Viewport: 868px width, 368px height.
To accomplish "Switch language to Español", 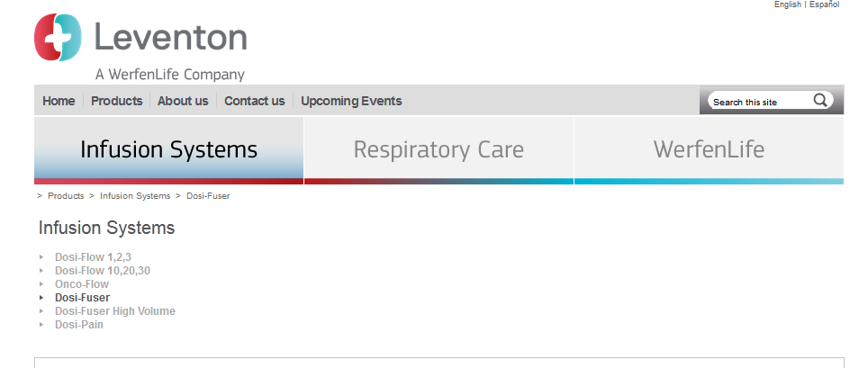I will pos(824,4).
